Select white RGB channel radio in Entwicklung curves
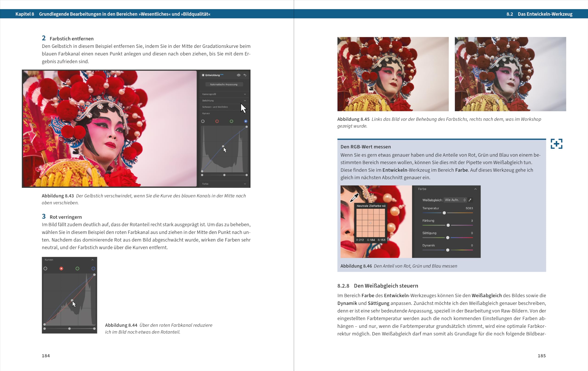 [203, 121]
